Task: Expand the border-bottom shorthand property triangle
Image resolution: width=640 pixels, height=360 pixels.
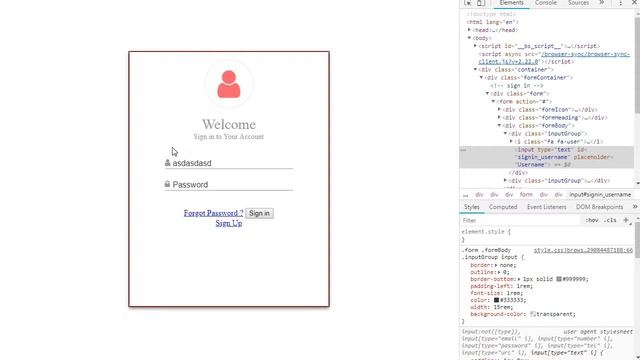Action: tap(519, 279)
